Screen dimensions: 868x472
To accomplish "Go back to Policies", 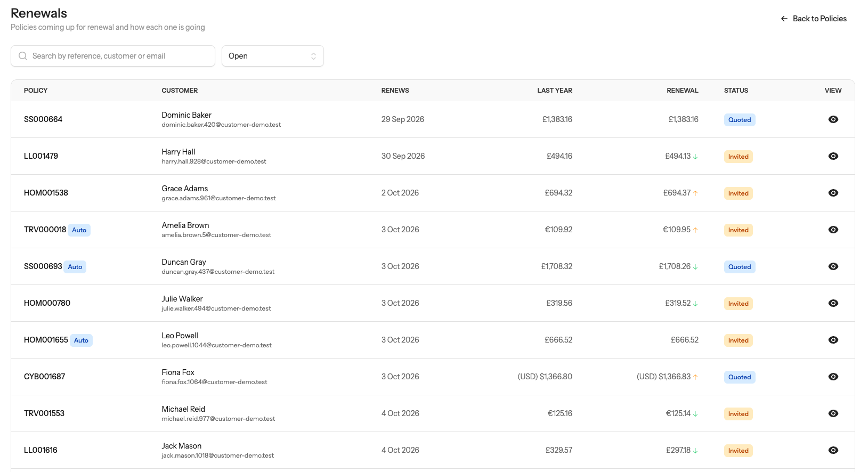I will [814, 19].
